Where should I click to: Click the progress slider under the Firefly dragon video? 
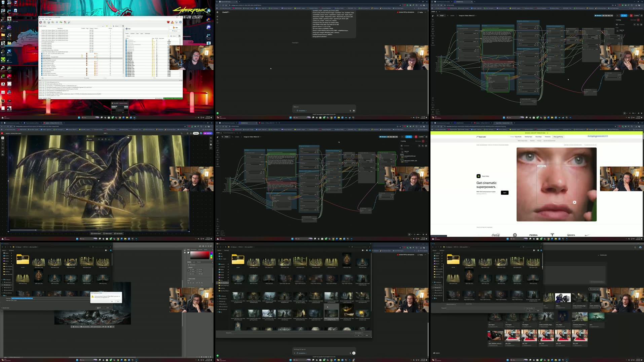(99, 230)
